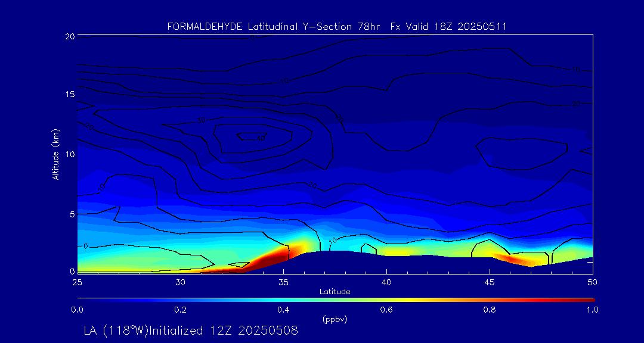Click the contour label 30 near the closed contours
This screenshot has width=644, height=343.
click(202, 121)
